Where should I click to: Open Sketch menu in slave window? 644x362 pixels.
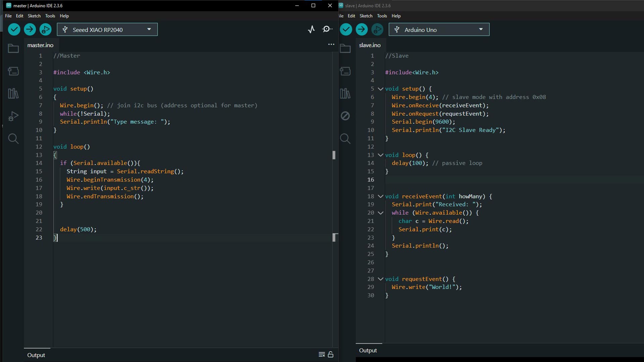[x=366, y=16]
